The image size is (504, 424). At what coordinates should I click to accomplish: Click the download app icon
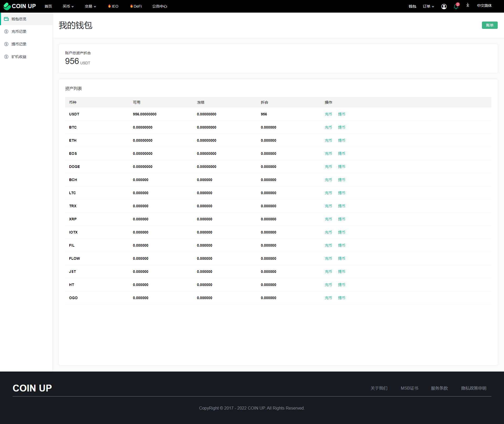468,5
